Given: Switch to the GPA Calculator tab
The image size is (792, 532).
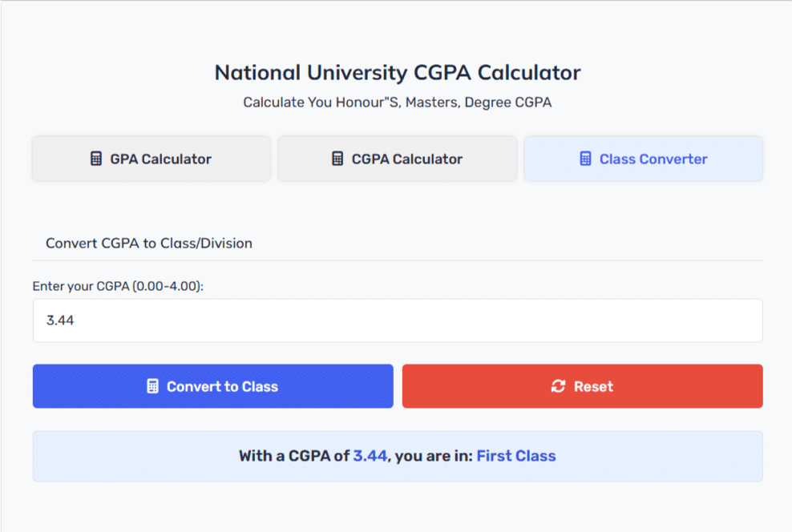Looking at the screenshot, I should pos(152,159).
